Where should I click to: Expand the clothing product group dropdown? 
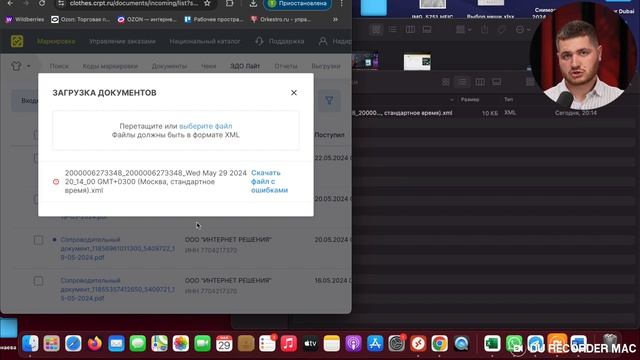point(20,66)
